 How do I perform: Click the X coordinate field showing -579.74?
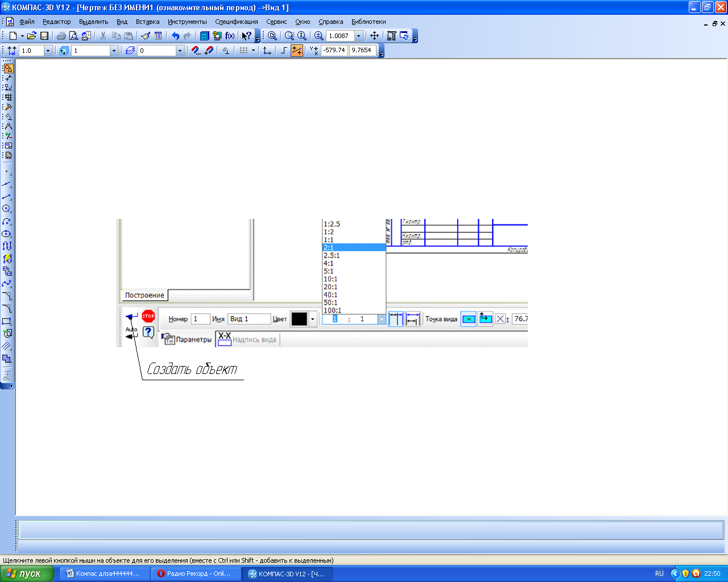click(334, 50)
